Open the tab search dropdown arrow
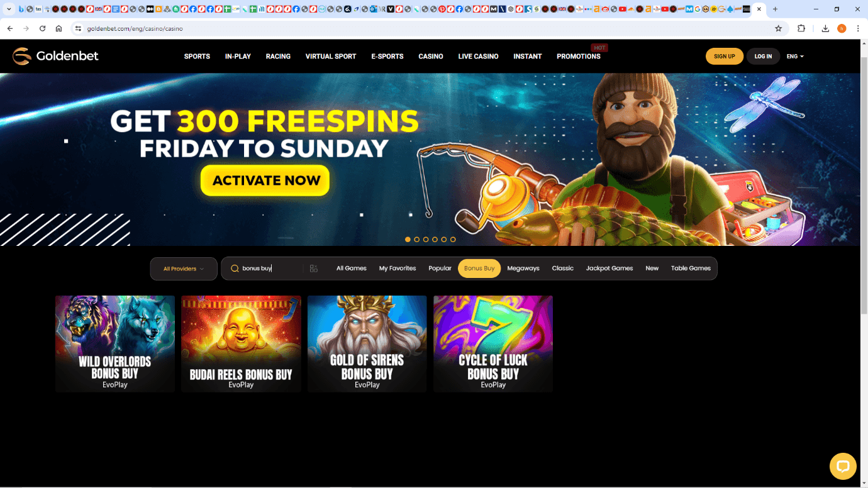The width and height of the screenshot is (868, 488). pyautogui.click(x=9, y=9)
